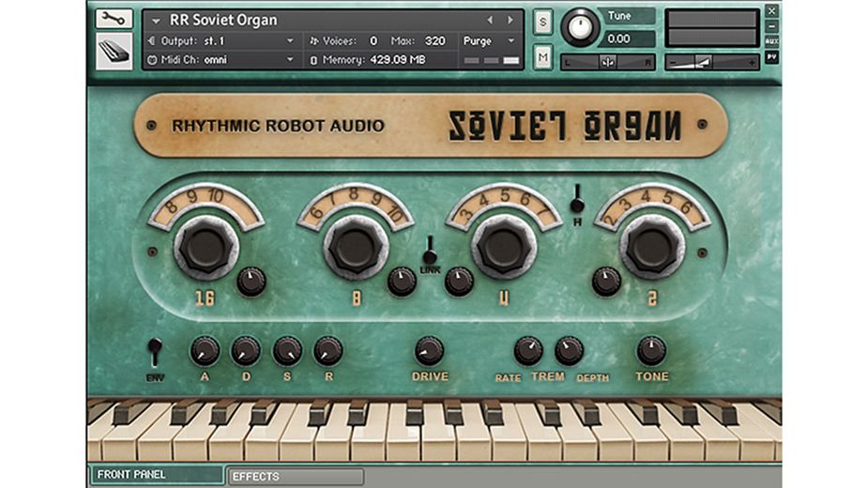The height and width of the screenshot is (488, 868).
Task: Click the small knob beside 16 drawbar
Action: click(x=251, y=282)
